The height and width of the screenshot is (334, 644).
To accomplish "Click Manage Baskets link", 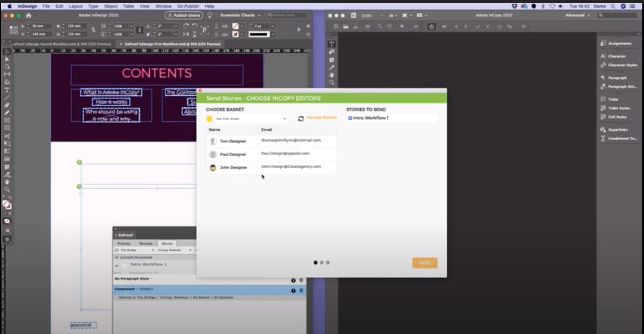I will (322, 117).
